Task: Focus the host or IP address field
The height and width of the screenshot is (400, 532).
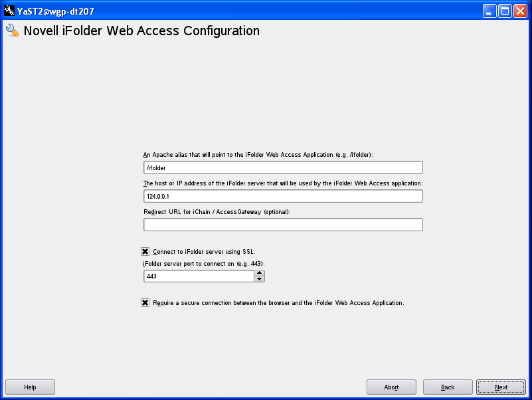Action: click(x=283, y=196)
